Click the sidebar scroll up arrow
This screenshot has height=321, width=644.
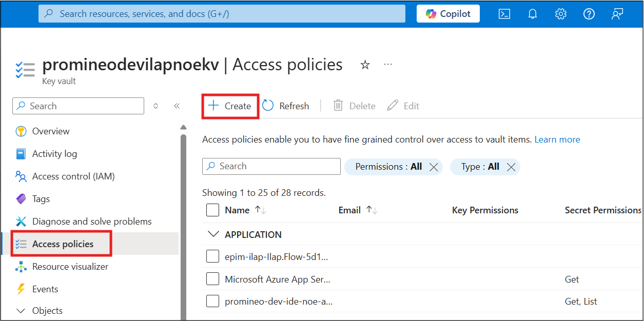pos(183,128)
